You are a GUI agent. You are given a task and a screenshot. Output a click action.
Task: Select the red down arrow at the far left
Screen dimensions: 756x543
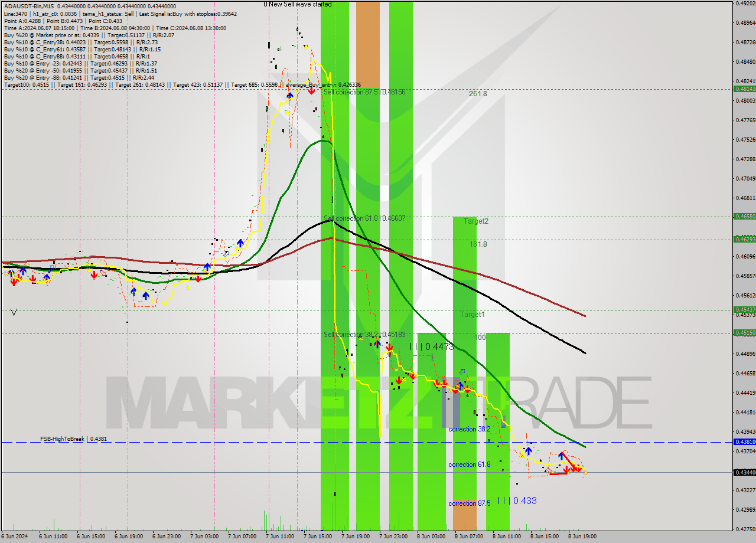point(13,280)
